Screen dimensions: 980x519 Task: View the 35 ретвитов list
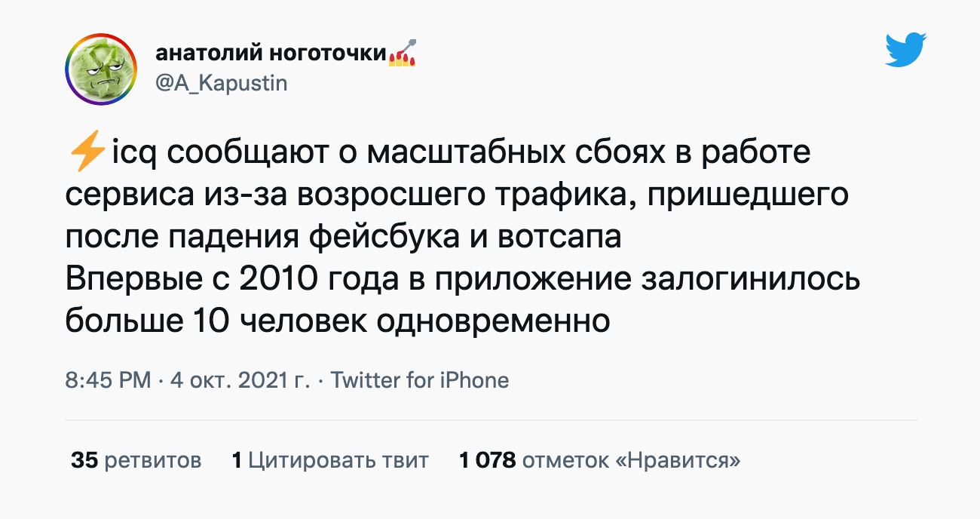[136, 460]
